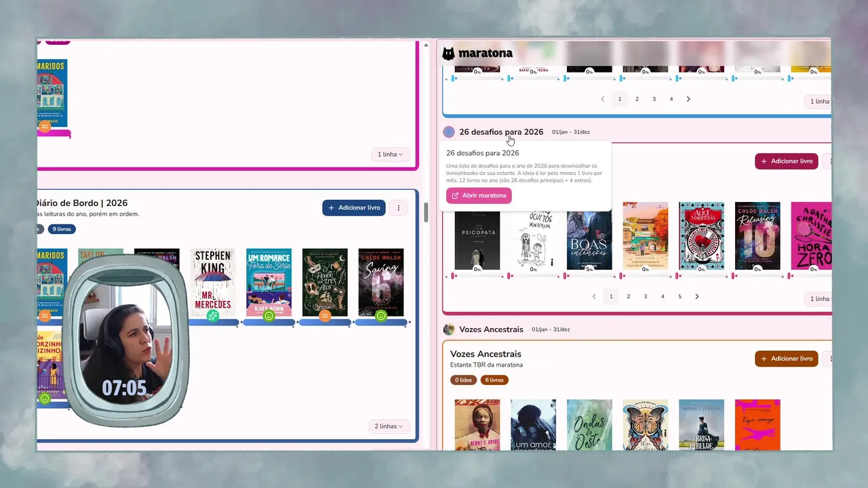Select page 4 in 26 desafios pagination
This screenshot has height=488, width=868.
[x=663, y=296]
